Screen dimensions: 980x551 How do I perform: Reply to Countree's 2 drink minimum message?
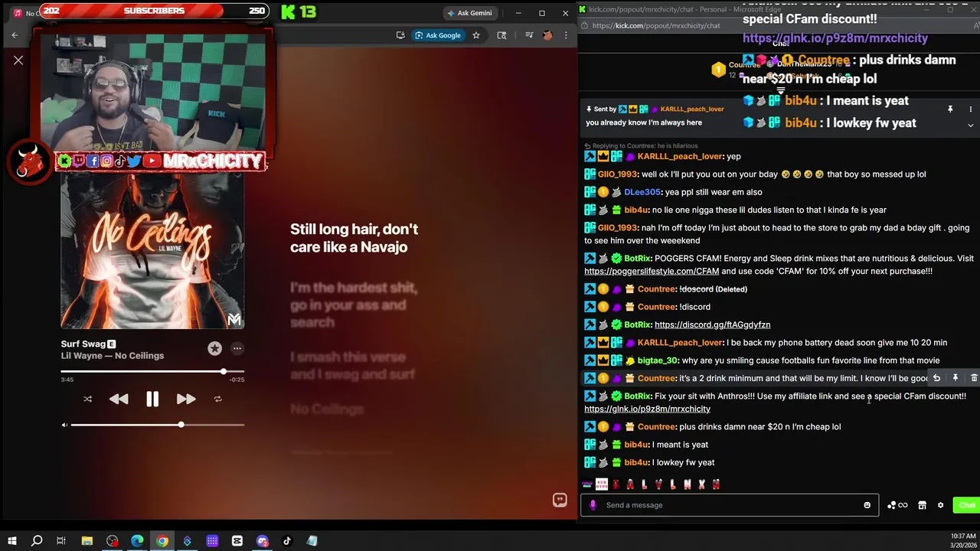pyautogui.click(x=936, y=378)
